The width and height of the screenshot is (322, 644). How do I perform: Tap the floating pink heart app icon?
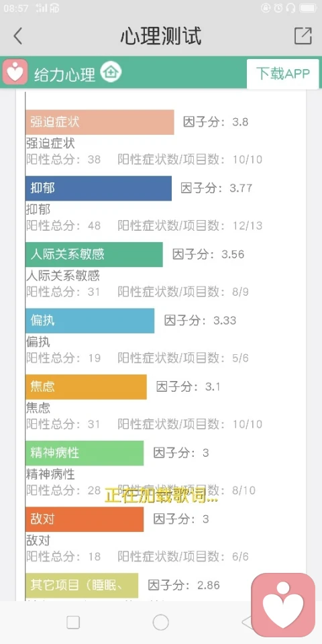[x=283, y=605]
